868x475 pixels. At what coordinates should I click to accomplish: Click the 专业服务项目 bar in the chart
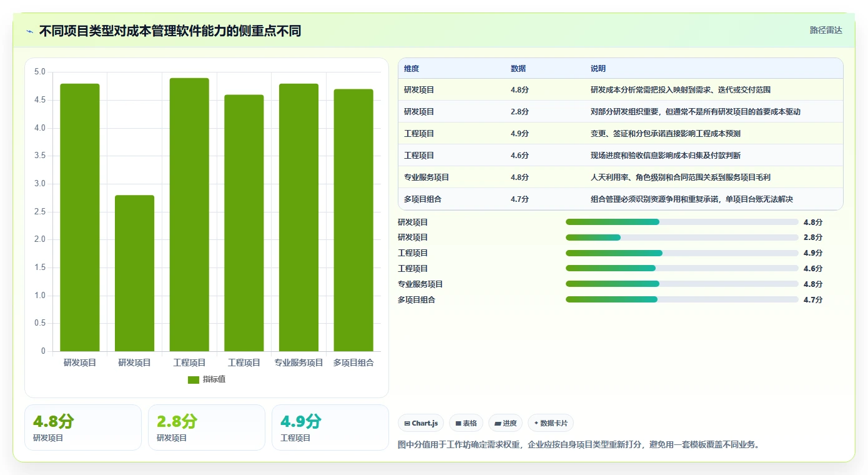pos(298,217)
